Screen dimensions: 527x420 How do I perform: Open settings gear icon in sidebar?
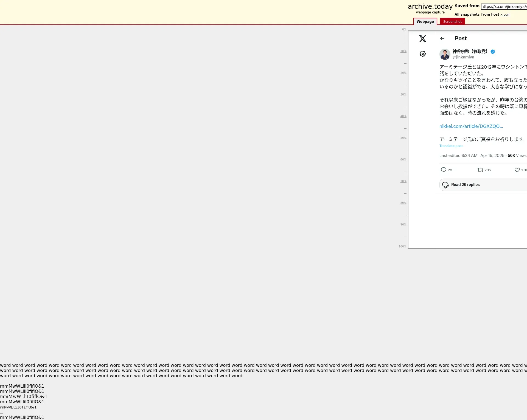[x=422, y=54]
